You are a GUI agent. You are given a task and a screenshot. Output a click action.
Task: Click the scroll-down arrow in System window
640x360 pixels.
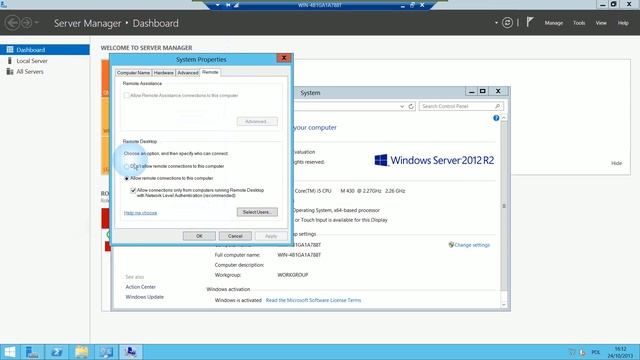[504, 305]
